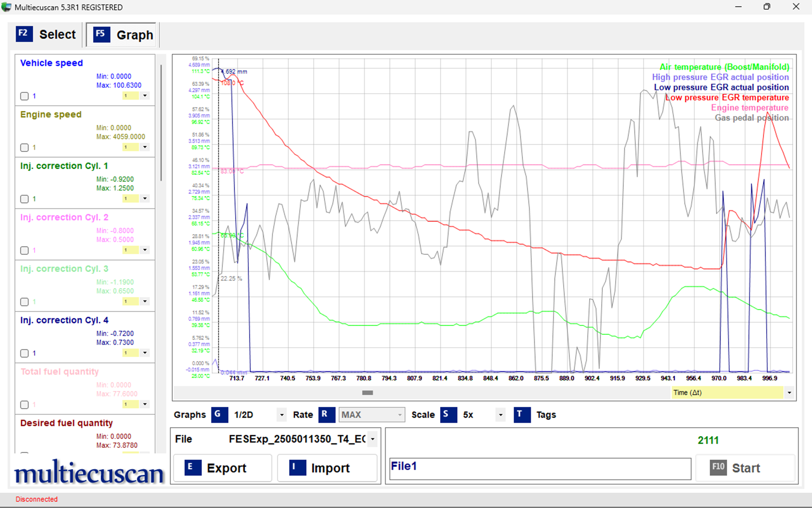Select Gas pedal position legend entry
This screenshot has width=812, height=508.
(x=752, y=118)
